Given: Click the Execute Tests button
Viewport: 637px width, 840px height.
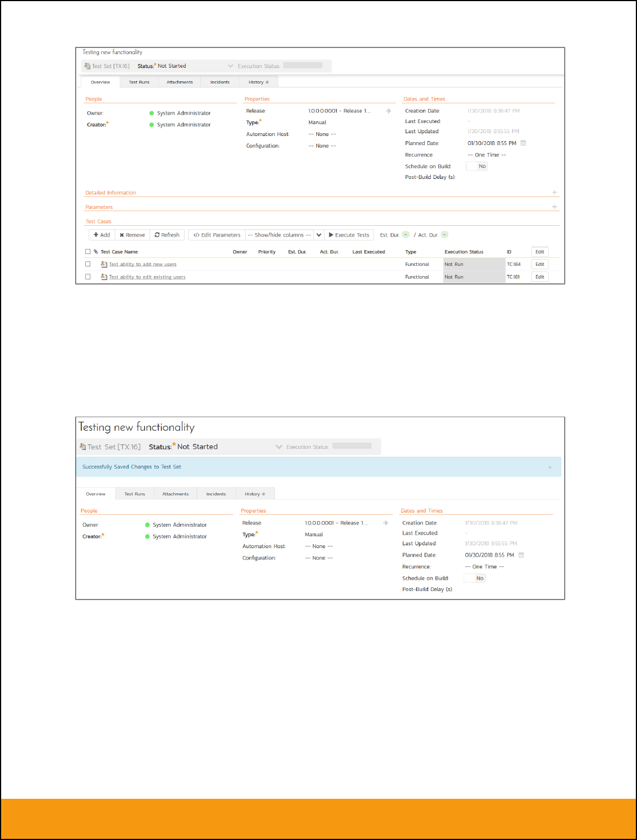Looking at the screenshot, I should pos(349,235).
